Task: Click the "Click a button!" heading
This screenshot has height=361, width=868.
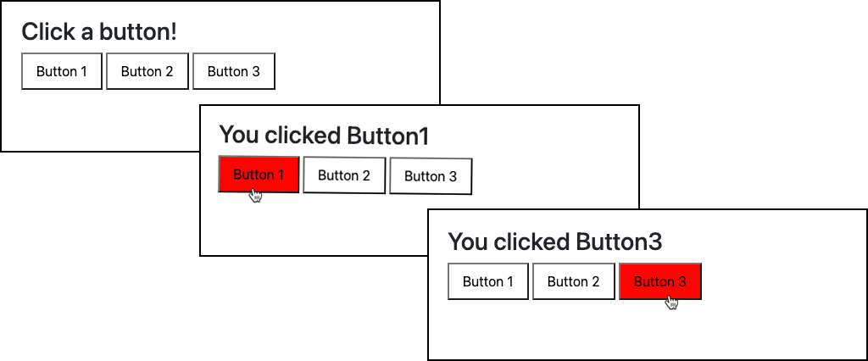Action: 99,32
